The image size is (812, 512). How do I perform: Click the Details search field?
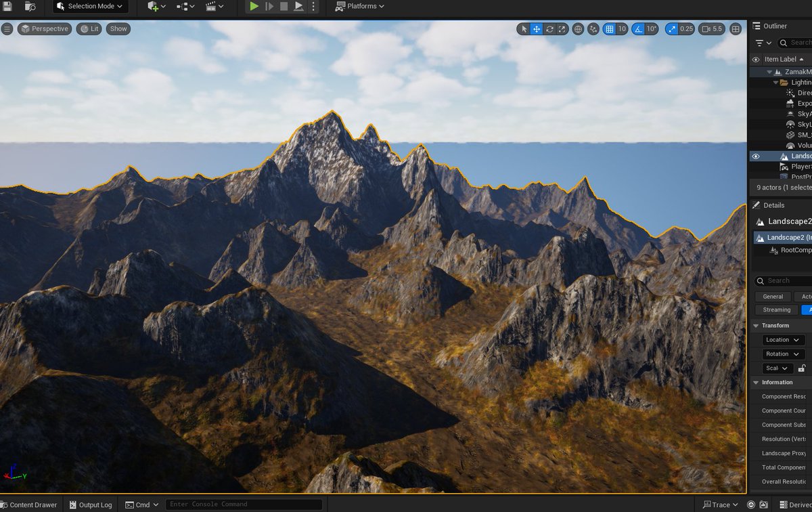[784, 280]
